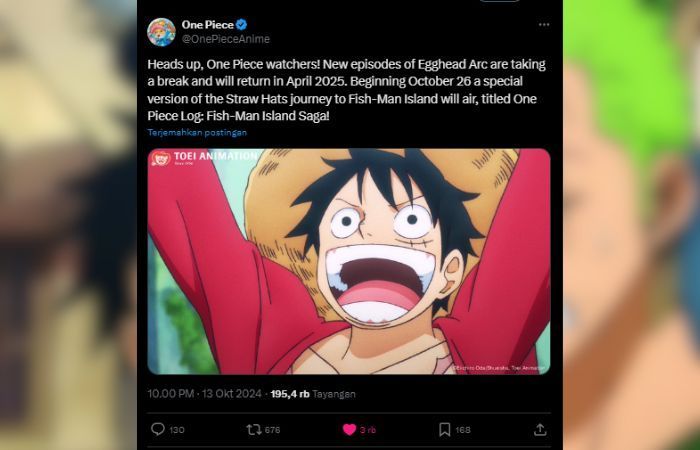
Task: Open the One Piece profile avatar
Action: tap(162, 32)
